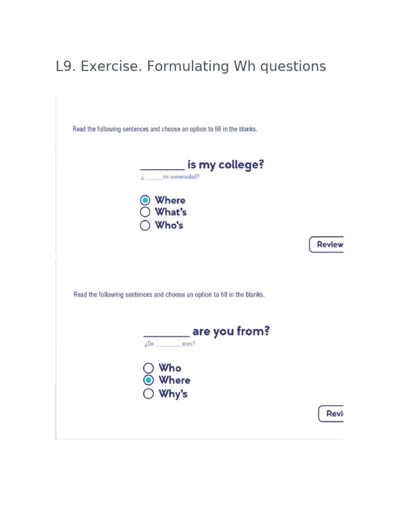
Task: Click the instruction text above "are you from?"
Action: pyautogui.click(x=169, y=295)
